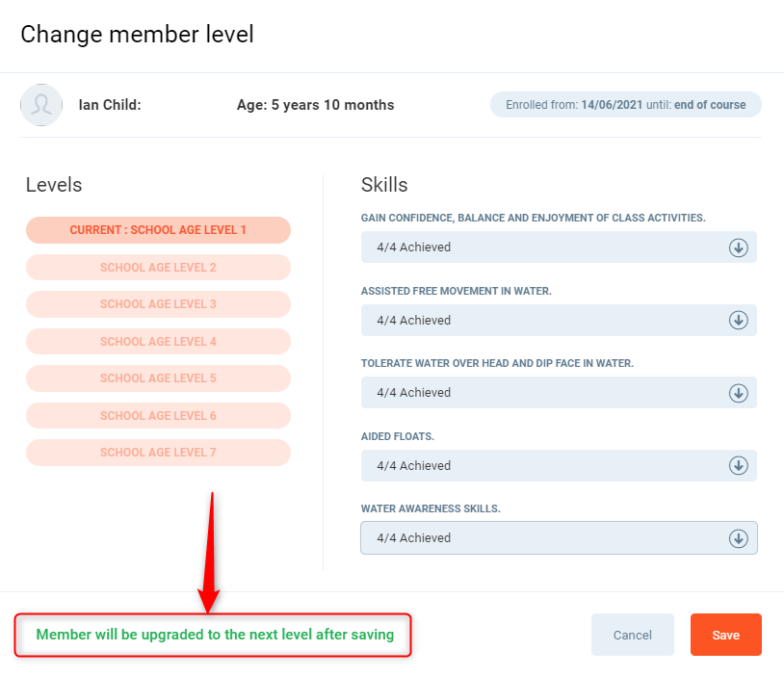The height and width of the screenshot is (677, 784).
Task: Open Water Awareness Skills dropdown
Action: point(544,538)
